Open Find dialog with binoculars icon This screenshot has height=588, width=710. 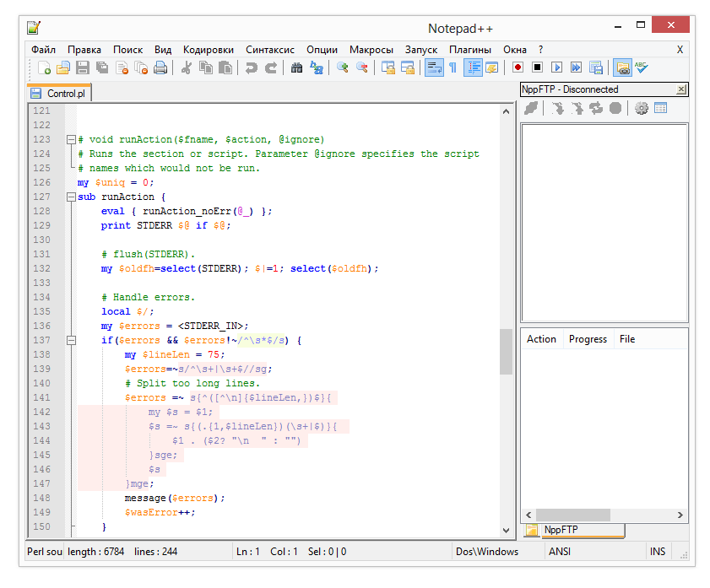click(296, 68)
